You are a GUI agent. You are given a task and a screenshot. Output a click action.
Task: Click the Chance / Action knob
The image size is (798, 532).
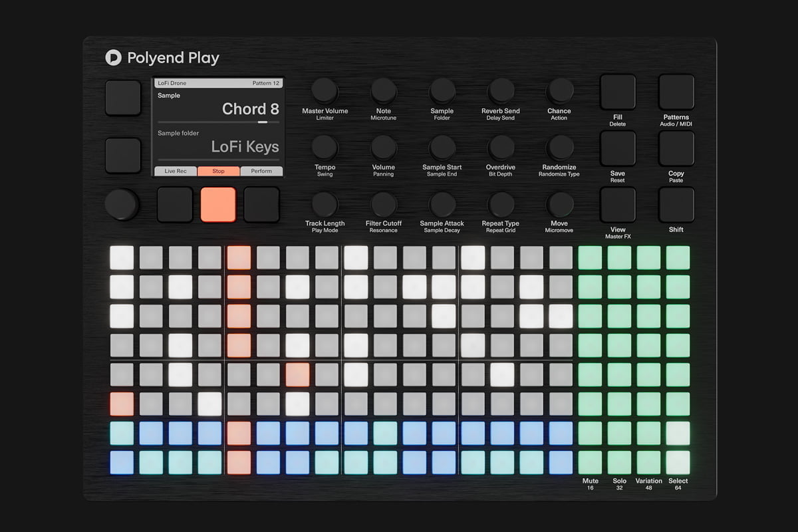pos(560,90)
